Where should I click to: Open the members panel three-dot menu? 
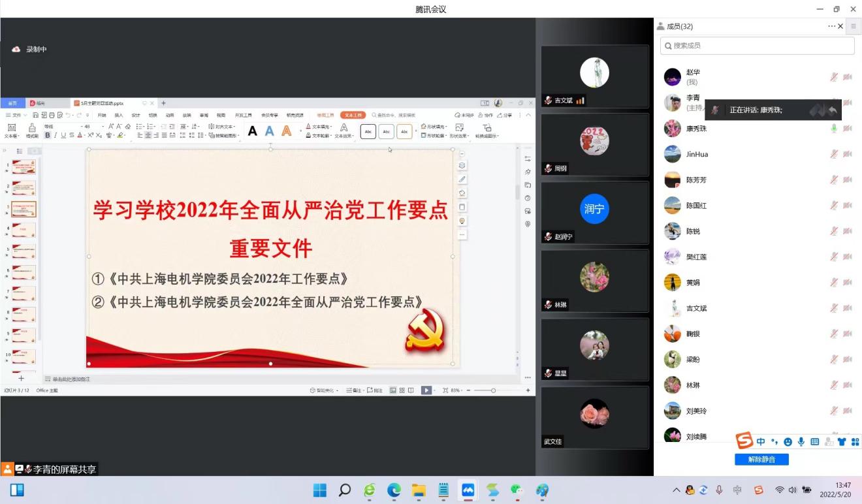831,26
